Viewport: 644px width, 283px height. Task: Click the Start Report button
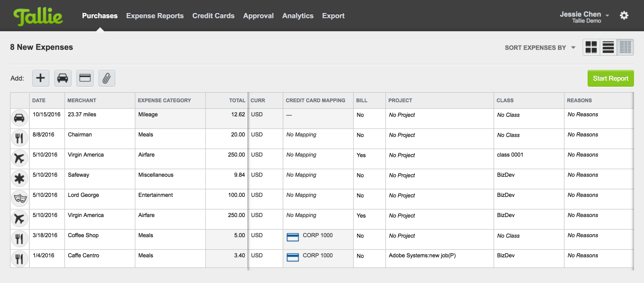(610, 78)
